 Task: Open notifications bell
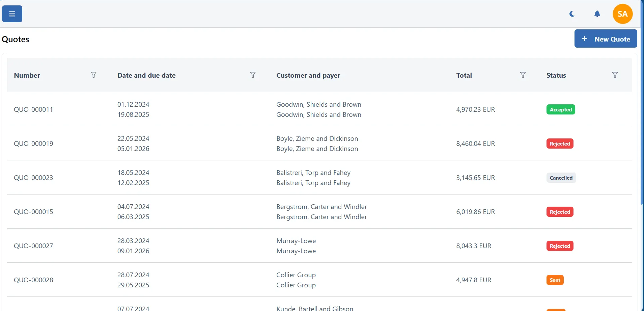(597, 14)
